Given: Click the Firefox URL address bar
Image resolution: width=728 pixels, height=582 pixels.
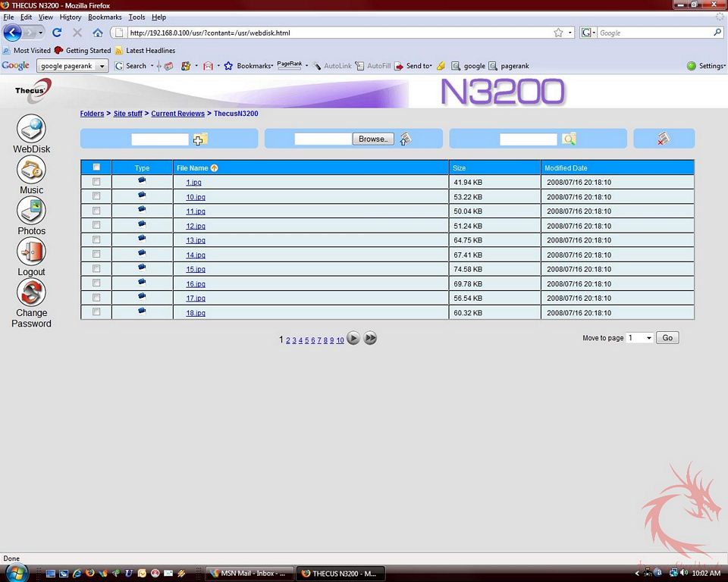Looking at the screenshot, I should coord(339,33).
